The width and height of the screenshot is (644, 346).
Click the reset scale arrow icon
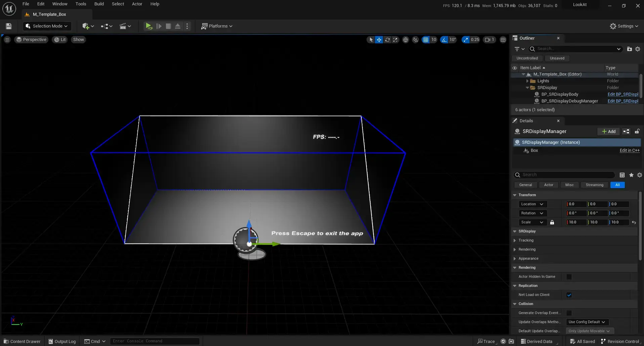(634, 222)
